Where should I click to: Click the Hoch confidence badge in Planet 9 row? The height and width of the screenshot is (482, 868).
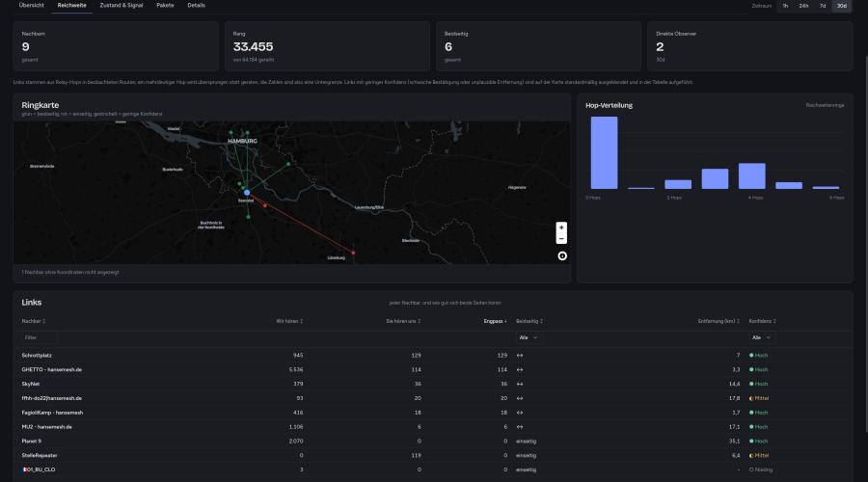click(x=758, y=442)
